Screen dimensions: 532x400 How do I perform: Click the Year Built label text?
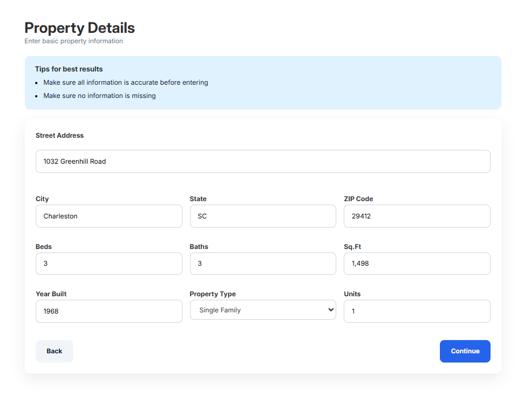coord(51,294)
